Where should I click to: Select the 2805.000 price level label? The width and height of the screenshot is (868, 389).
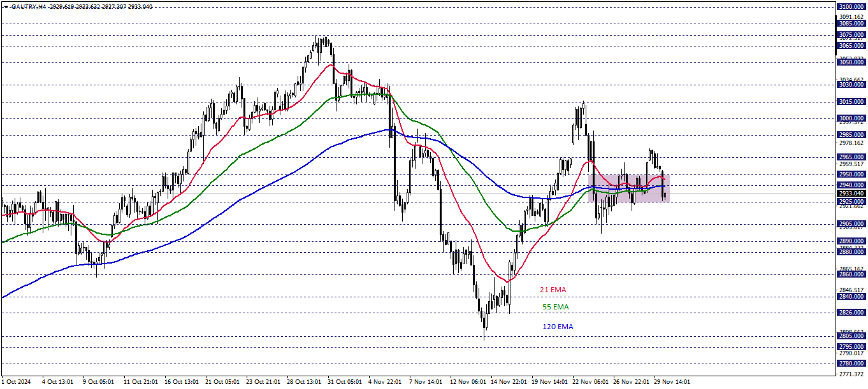[x=851, y=336]
